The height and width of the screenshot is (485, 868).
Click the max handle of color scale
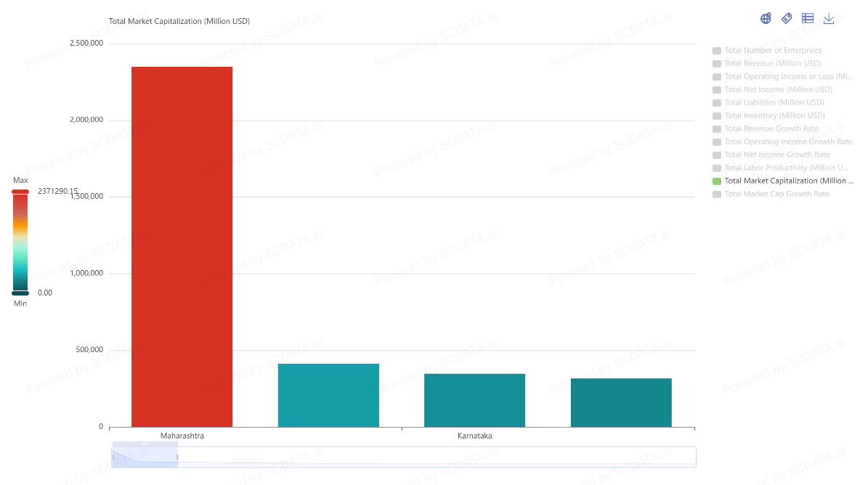point(20,192)
